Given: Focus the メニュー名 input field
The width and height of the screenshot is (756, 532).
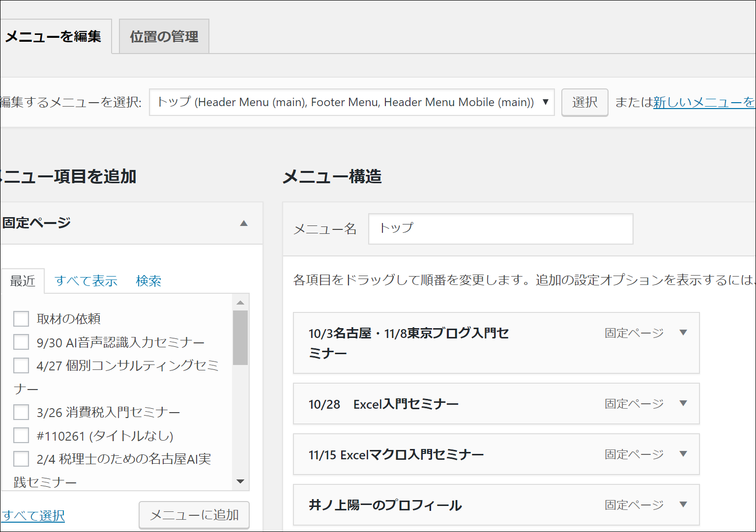Looking at the screenshot, I should [501, 229].
